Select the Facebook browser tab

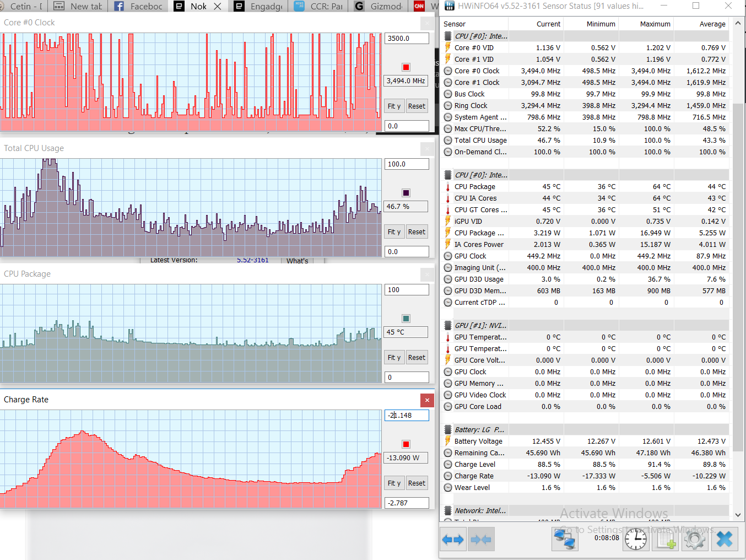pyautogui.click(x=138, y=6)
